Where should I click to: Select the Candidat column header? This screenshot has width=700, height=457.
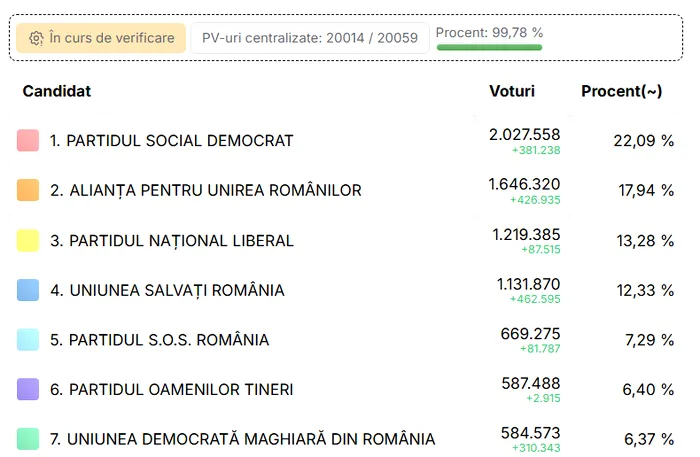click(x=57, y=91)
